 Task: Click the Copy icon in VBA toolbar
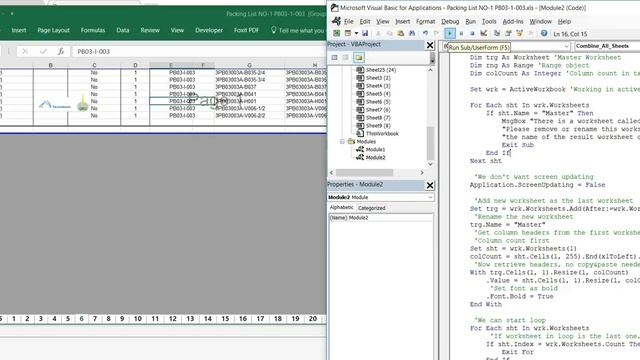click(x=389, y=33)
